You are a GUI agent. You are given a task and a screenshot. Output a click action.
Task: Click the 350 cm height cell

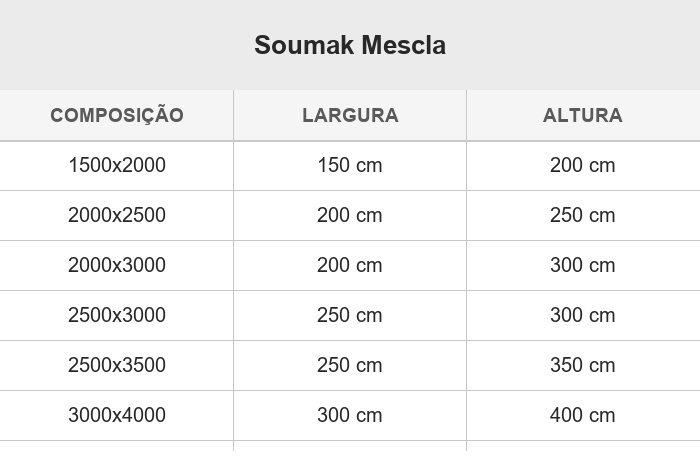tap(583, 366)
